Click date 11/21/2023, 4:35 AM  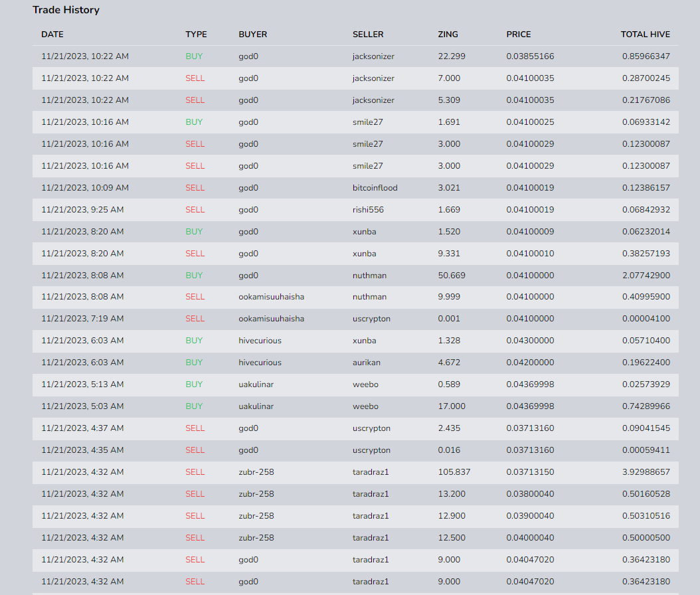[x=82, y=450]
